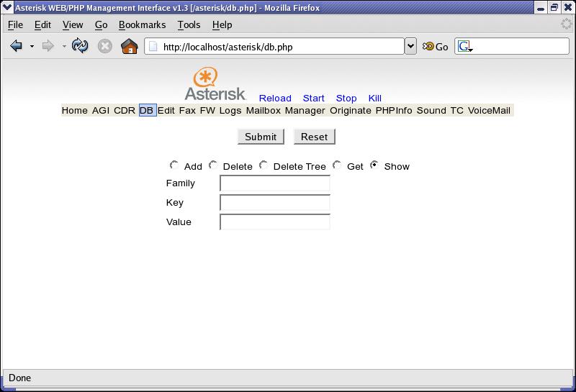Screen dimensions: 576x392
Task: Click the Google search engine icon
Action: (x=464, y=47)
